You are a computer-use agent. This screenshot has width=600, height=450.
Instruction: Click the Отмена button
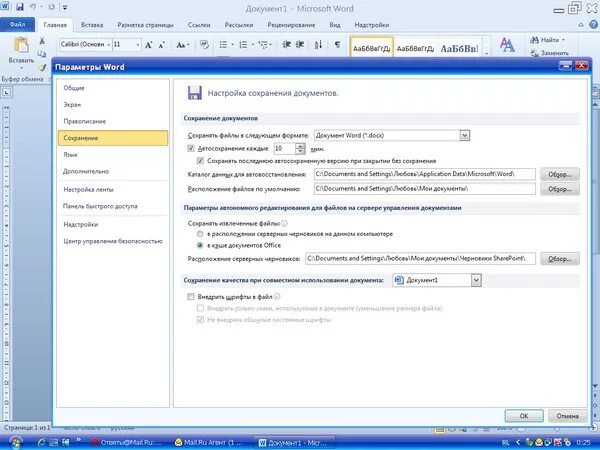567,416
